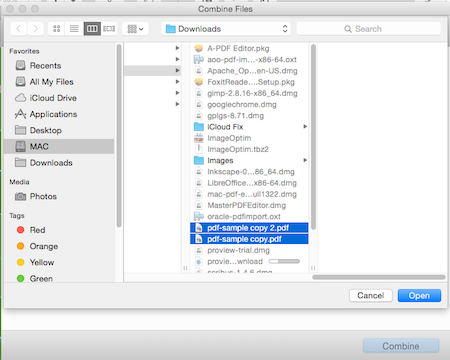Switch to icon view

(x=57, y=29)
